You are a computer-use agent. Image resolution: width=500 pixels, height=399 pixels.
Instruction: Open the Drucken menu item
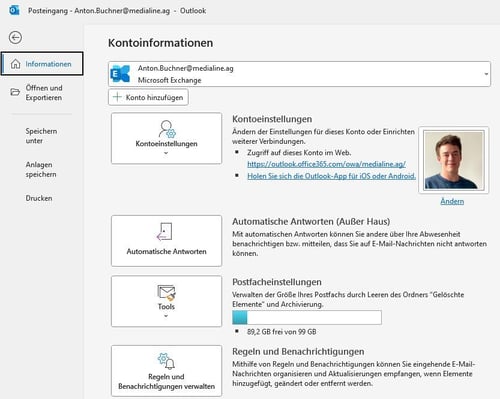pos(39,198)
